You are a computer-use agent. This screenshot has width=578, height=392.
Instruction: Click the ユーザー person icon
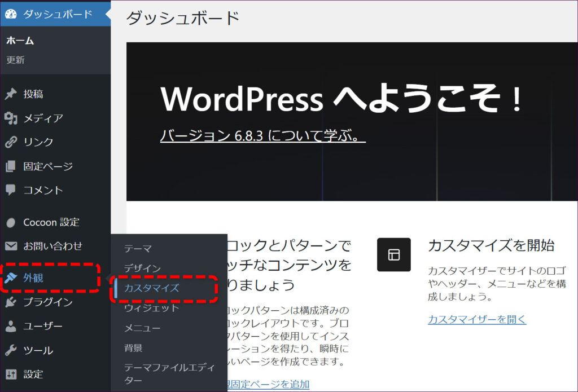(x=11, y=326)
